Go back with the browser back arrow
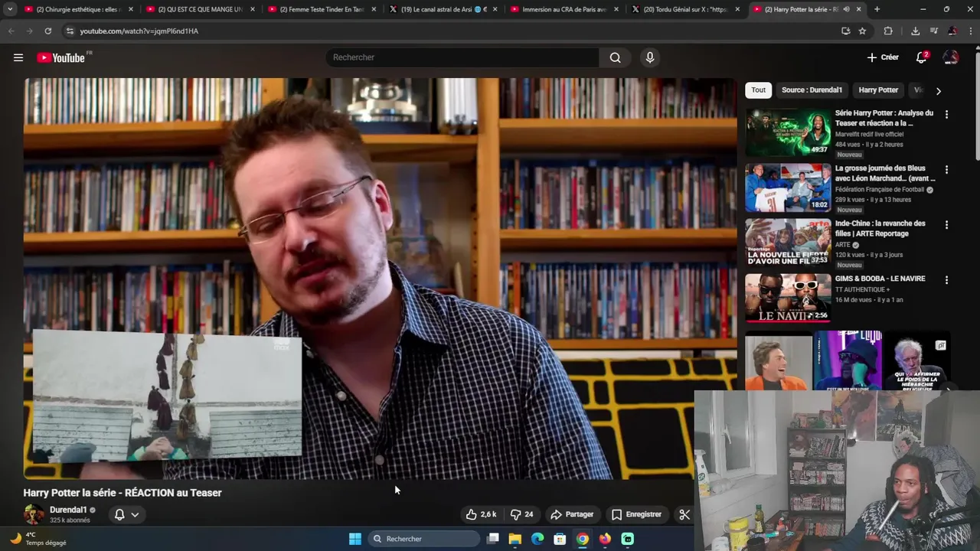Viewport: 980px width, 551px height. [11, 31]
